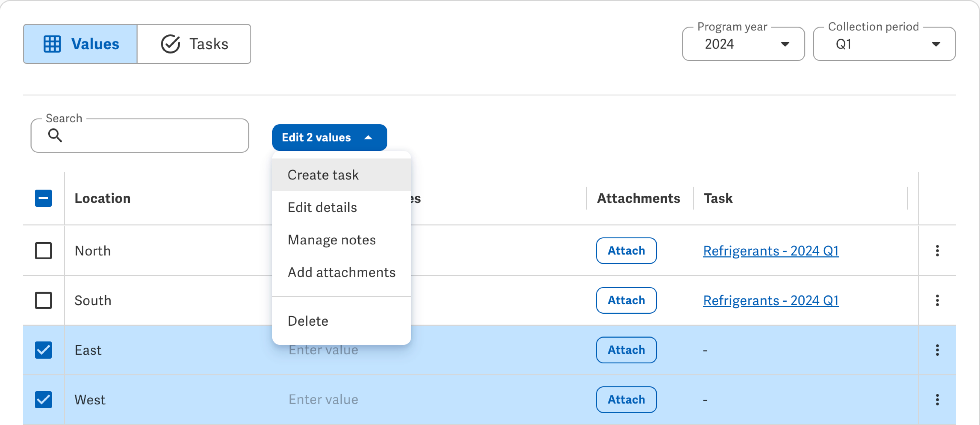
Task: Choose Edit details from menu
Action: coord(341,207)
